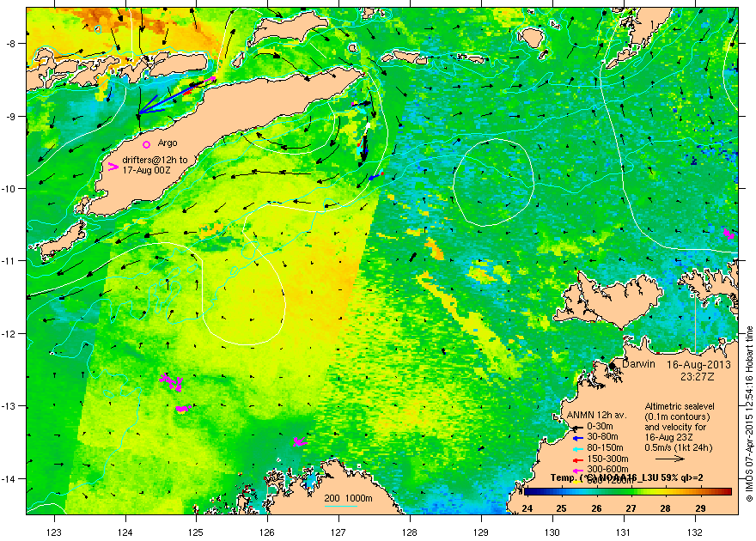Screen dimensions: 756x541
Task: Click the longitude axis label '123'
Action: click(x=54, y=532)
